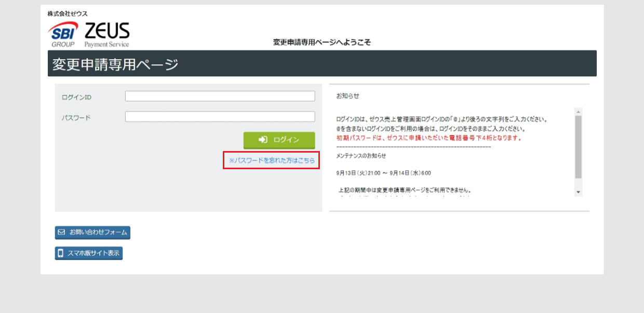Viewport: 644px width, 313px height.
Task: Click the パスワード field label
Action: click(x=76, y=118)
